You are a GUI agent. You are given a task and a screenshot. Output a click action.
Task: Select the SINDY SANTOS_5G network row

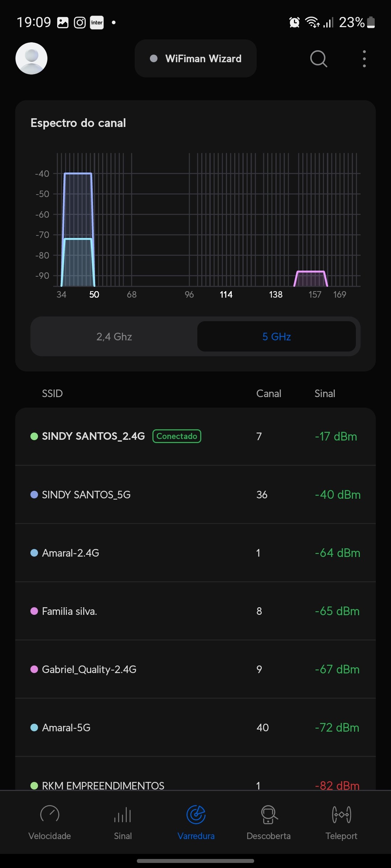click(195, 495)
